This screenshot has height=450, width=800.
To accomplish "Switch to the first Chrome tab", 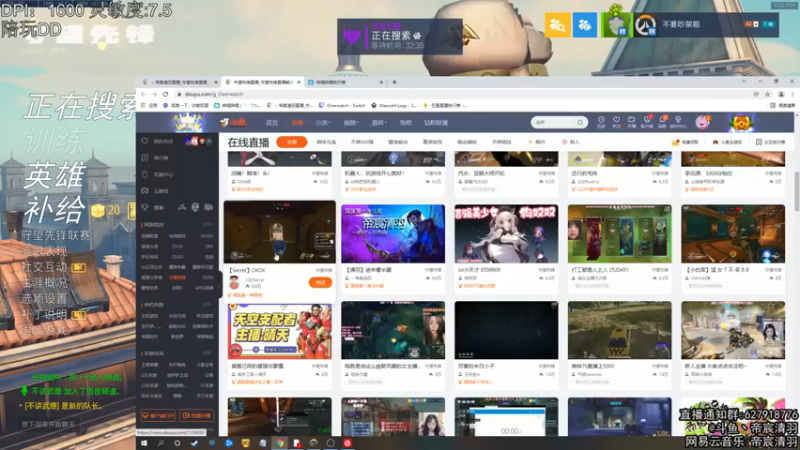I will [x=179, y=82].
